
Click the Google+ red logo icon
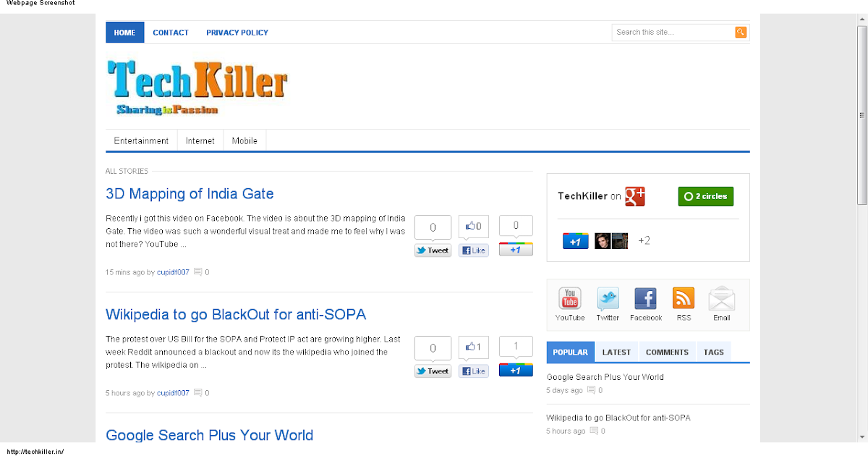635,196
